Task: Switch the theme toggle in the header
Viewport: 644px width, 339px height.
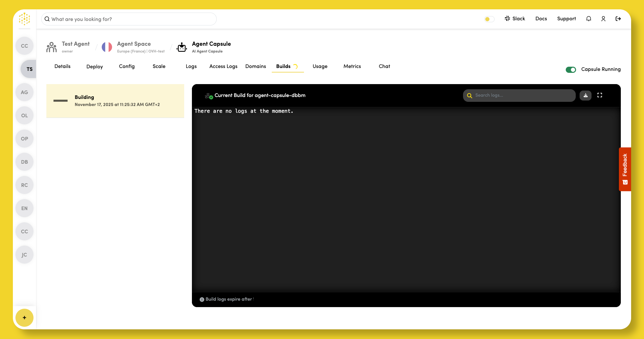Action: (489, 19)
